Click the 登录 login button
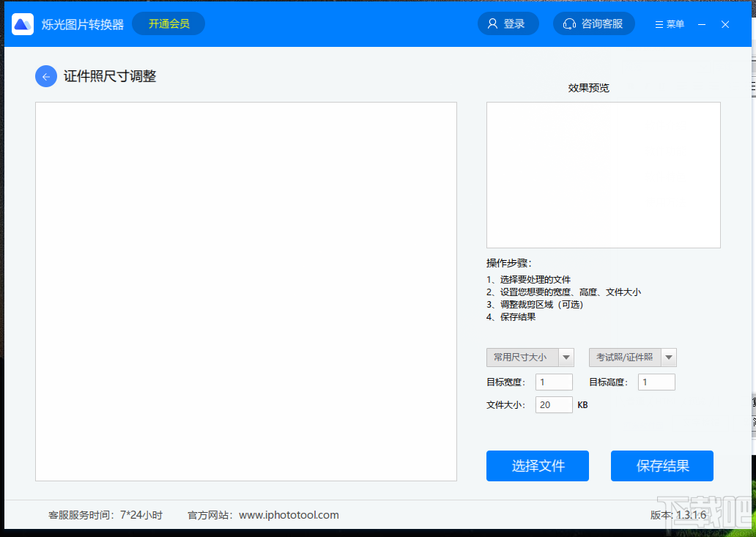 click(x=508, y=23)
